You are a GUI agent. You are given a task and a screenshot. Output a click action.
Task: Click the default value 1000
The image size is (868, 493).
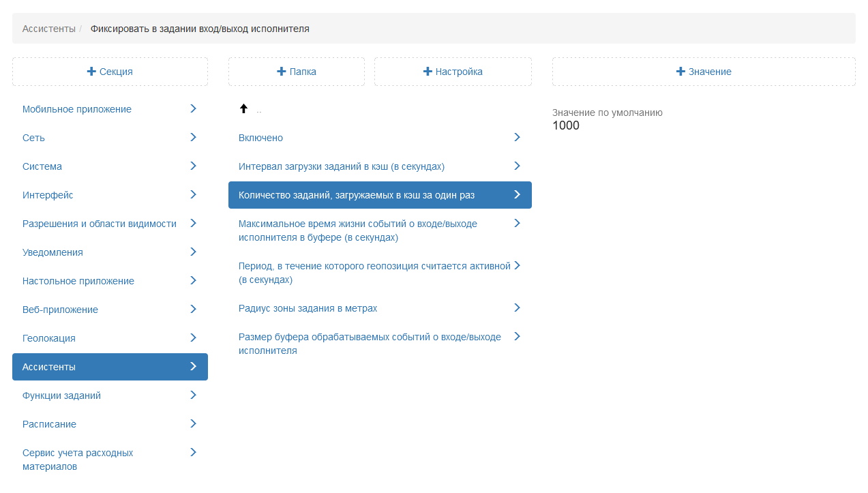tap(566, 125)
